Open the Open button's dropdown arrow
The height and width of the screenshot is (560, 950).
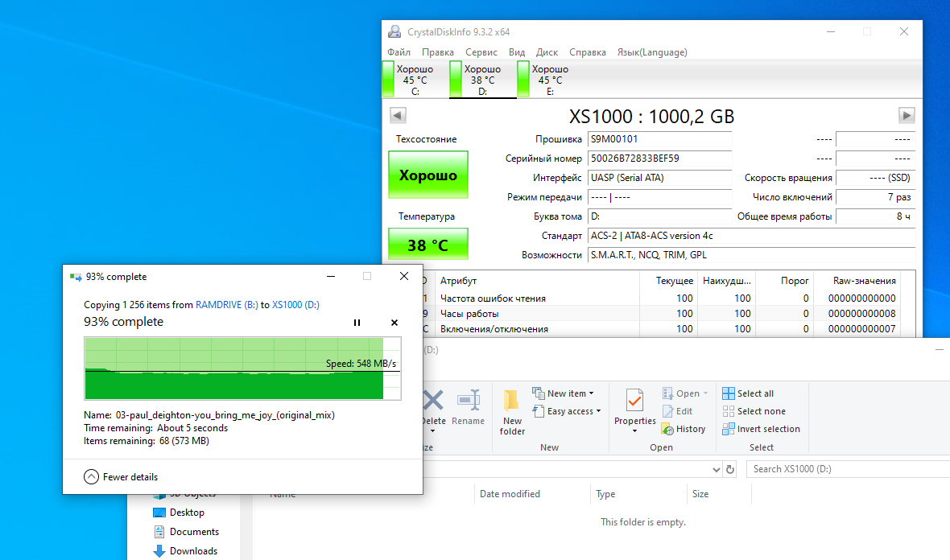(x=706, y=393)
